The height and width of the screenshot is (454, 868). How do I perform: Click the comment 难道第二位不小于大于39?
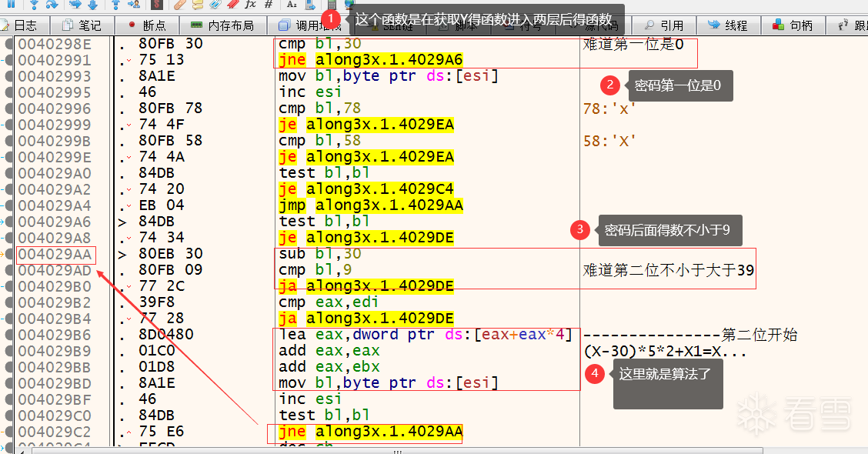pyautogui.click(x=668, y=270)
